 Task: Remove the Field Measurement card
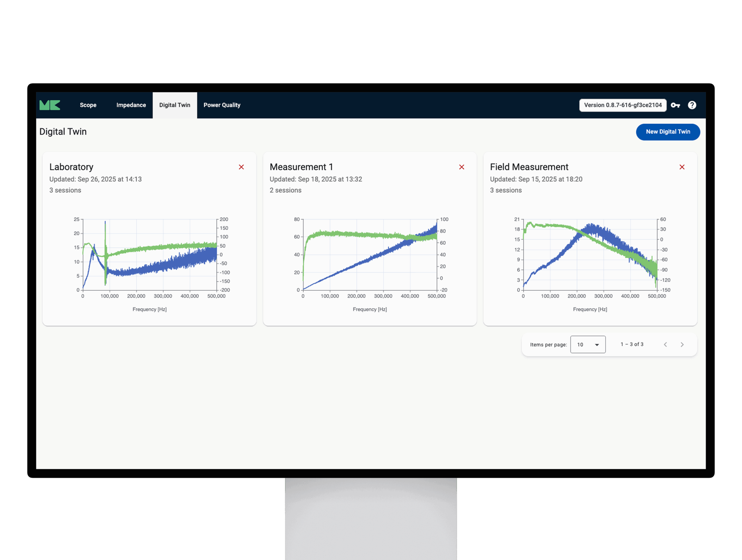(682, 167)
